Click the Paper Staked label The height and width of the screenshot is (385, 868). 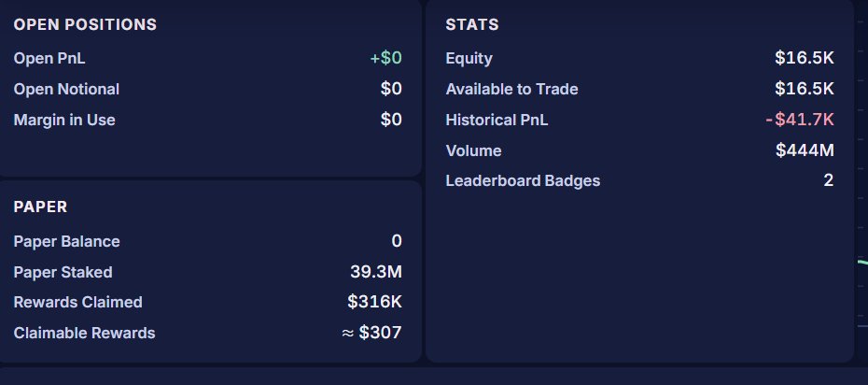point(63,272)
